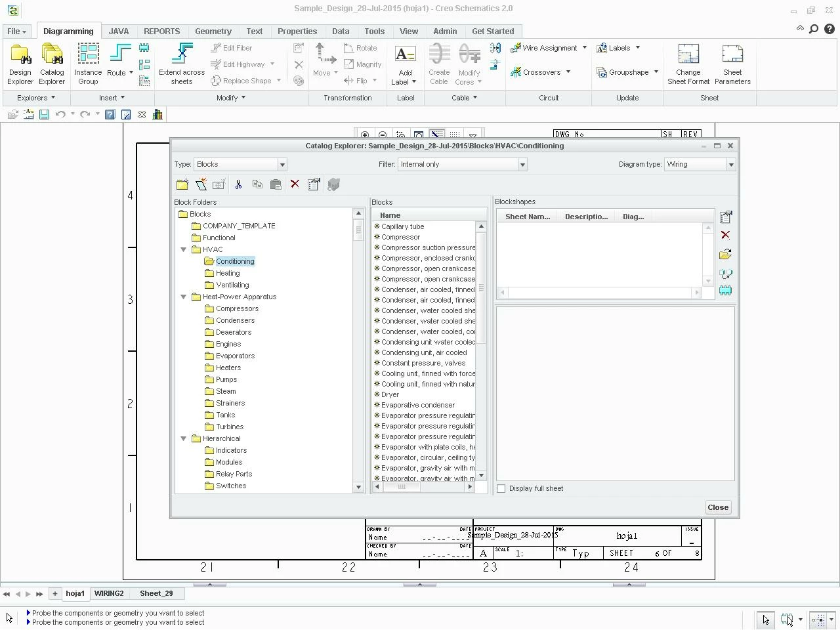
Task: Click the Sheet Nam... column header
Action: tap(528, 217)
